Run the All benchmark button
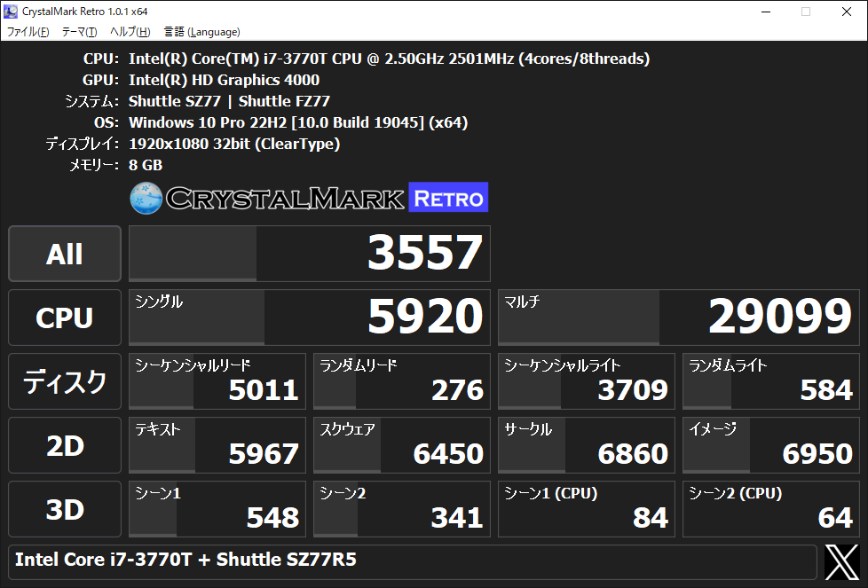Viewport: 868px width, 588px height. pos(65,254)
